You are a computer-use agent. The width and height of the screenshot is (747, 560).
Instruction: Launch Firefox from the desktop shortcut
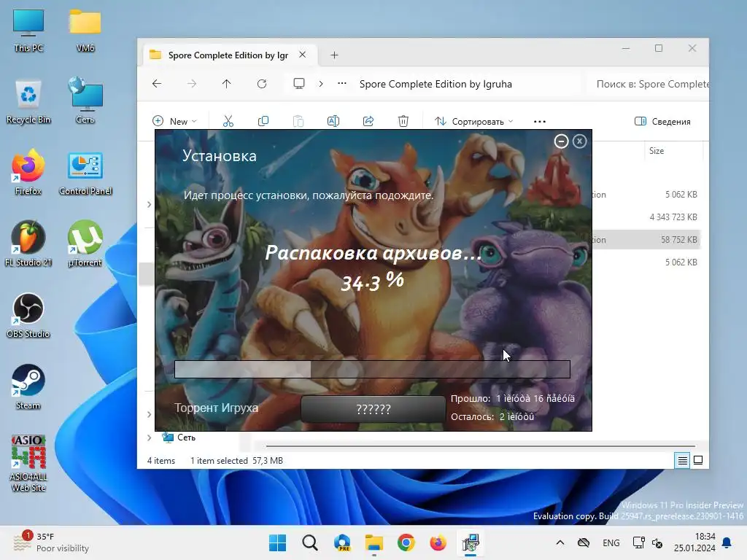click(28, 172)
